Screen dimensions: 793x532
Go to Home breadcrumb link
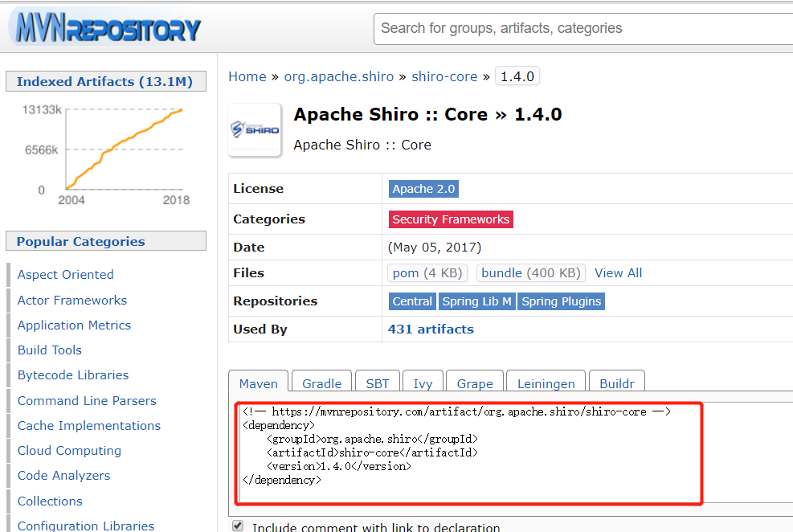[x=247, y=76]
